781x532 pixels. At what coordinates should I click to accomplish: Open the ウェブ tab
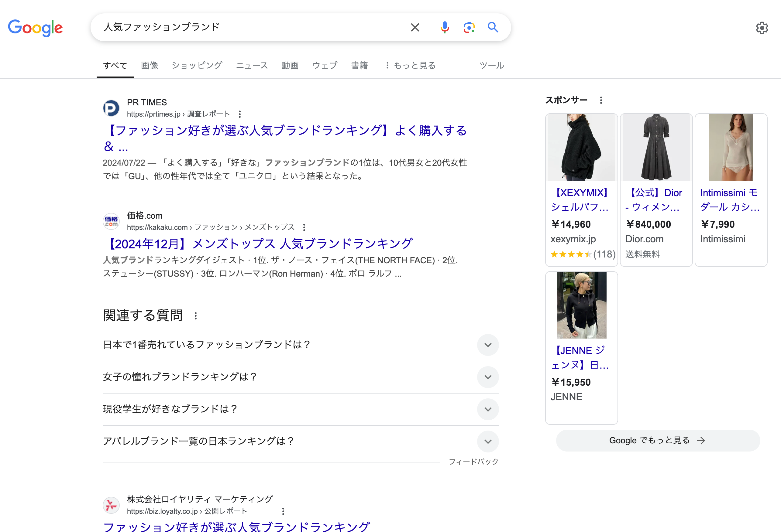click(325, 66)
